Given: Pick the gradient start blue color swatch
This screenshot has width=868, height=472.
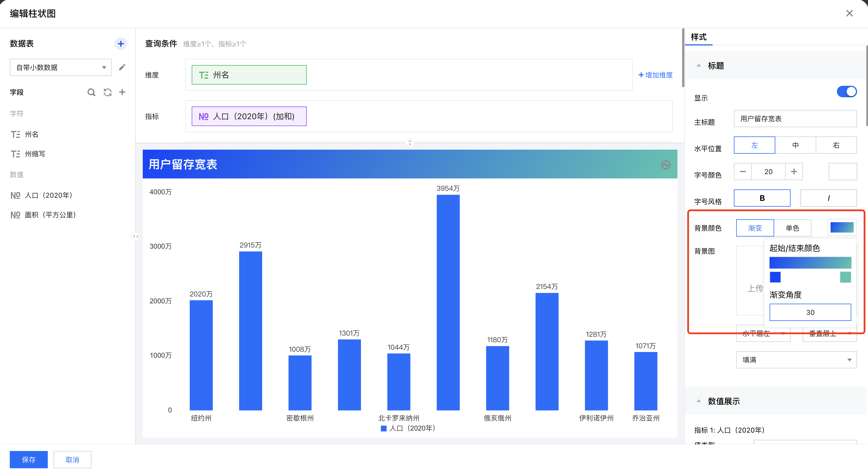Looking at the screenshot, I should point(775,277).
